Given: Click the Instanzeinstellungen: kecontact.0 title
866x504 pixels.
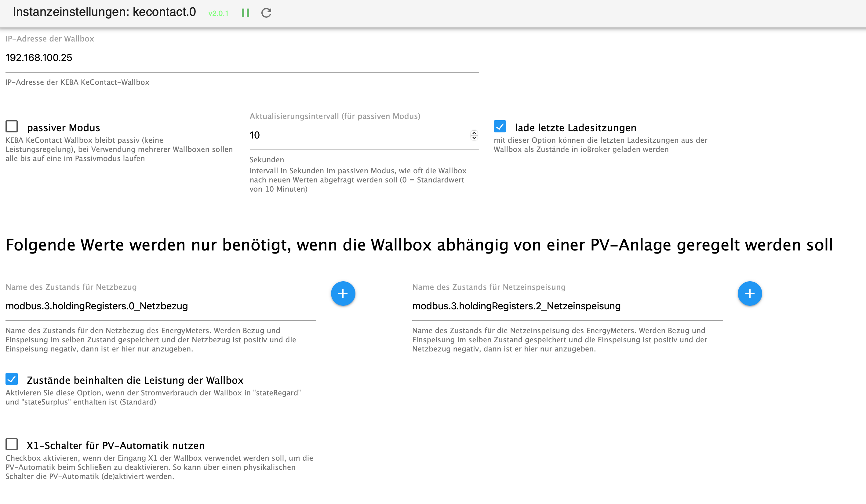Looking at the screenshot, I should pyautogui.click(x=104, y=12).
